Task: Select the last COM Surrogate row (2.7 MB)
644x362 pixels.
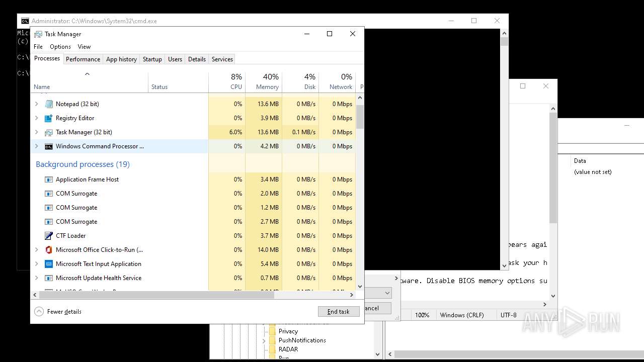Action: tap(193, 222)
